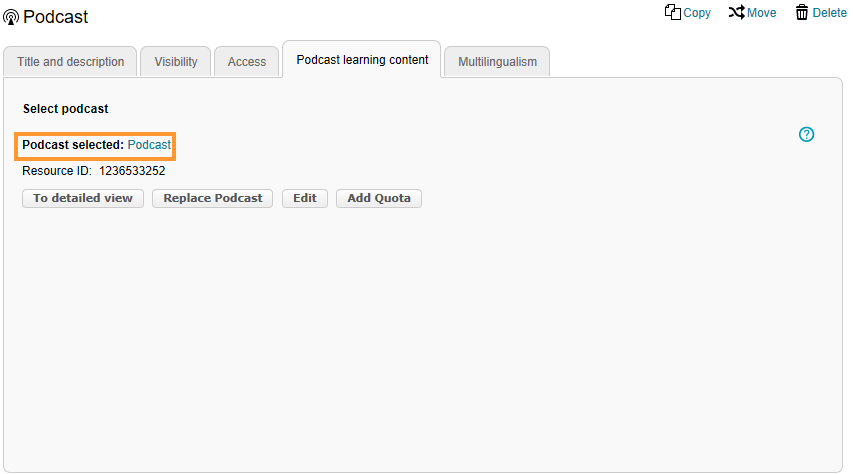The image size is (853, 474).
Task: Click the Resource ID number 1236533252
Action: pyautogui.click(x=132, y=171)
